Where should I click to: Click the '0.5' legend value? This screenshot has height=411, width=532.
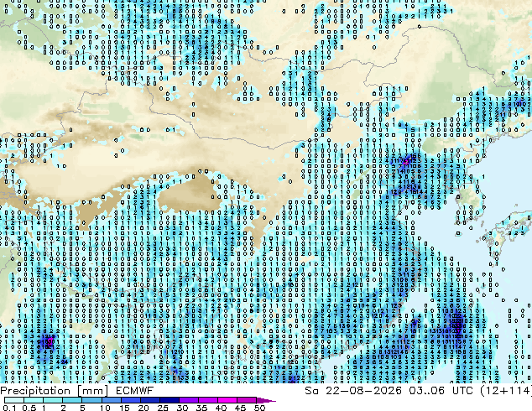(29, 408)
